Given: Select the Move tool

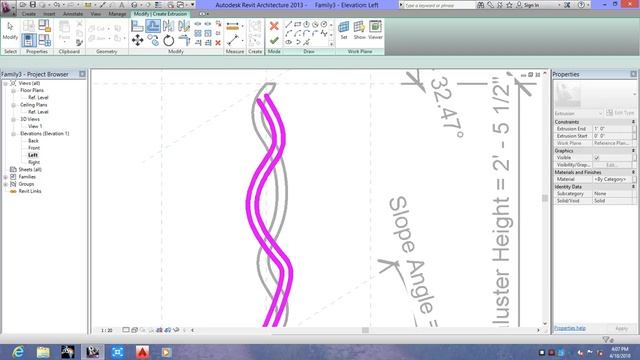Looking at the screenshot, I should (x=138, y=40).
